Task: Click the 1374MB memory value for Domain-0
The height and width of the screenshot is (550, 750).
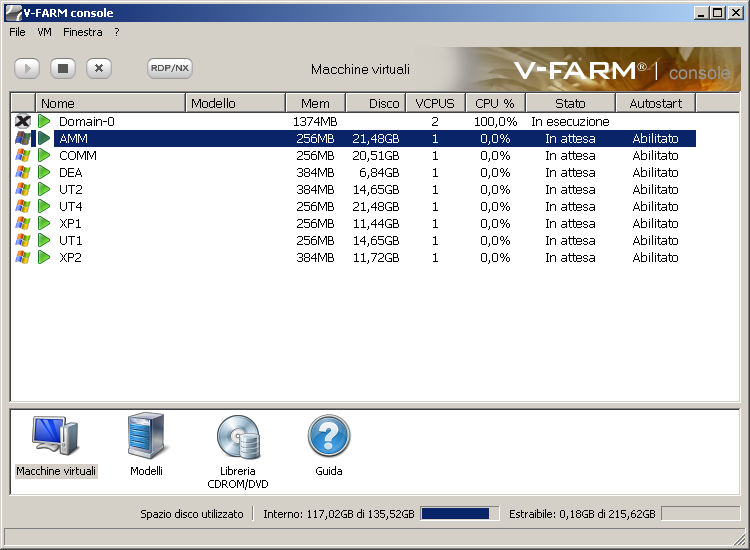Action: (x=315, y=121)
